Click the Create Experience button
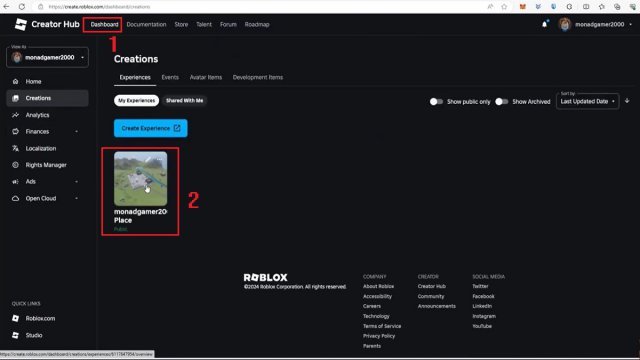 point(151,128)
